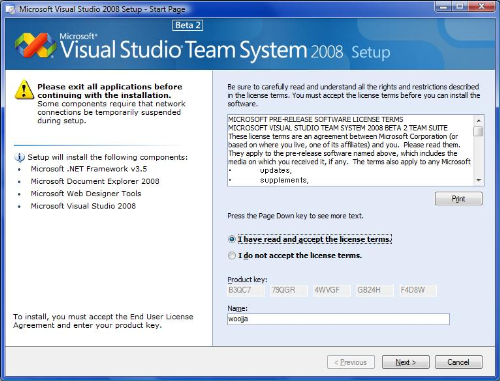Screen dimensions: 500x381
Task: Click the Cancel button
Action: click(x=459, y=362)
